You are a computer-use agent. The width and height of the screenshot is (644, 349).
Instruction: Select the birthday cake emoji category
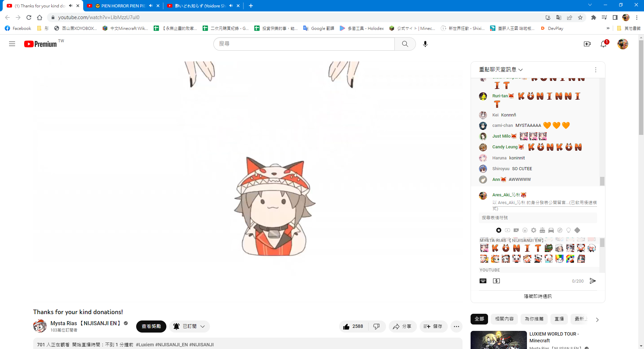point(542,230)
